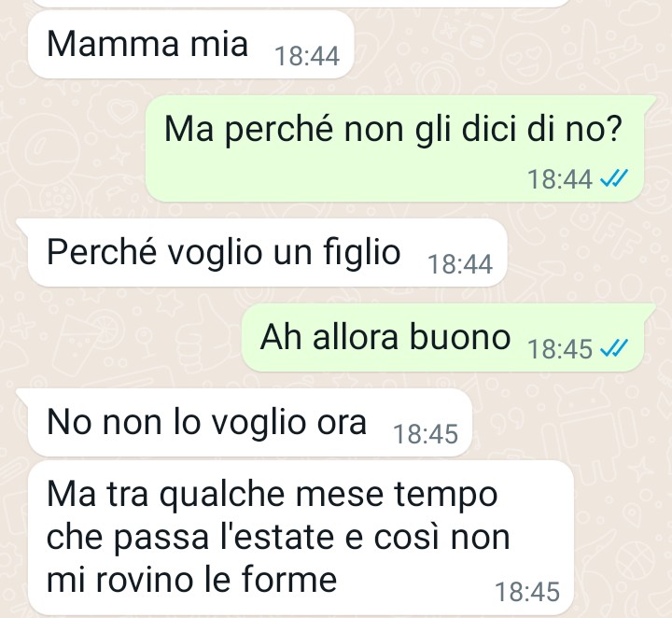Screen dimensions: 672x618
Task: Tap the 18:45 timestamp of 'No non lo voglio ora'
Action: [x=426, y=434]
